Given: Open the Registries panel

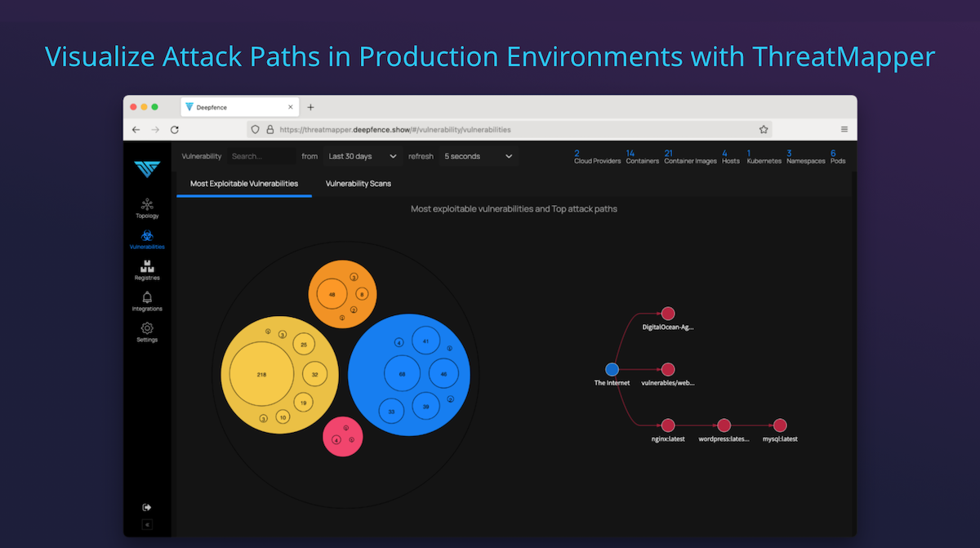Looking at the screenshot, I should coord(146,270).
